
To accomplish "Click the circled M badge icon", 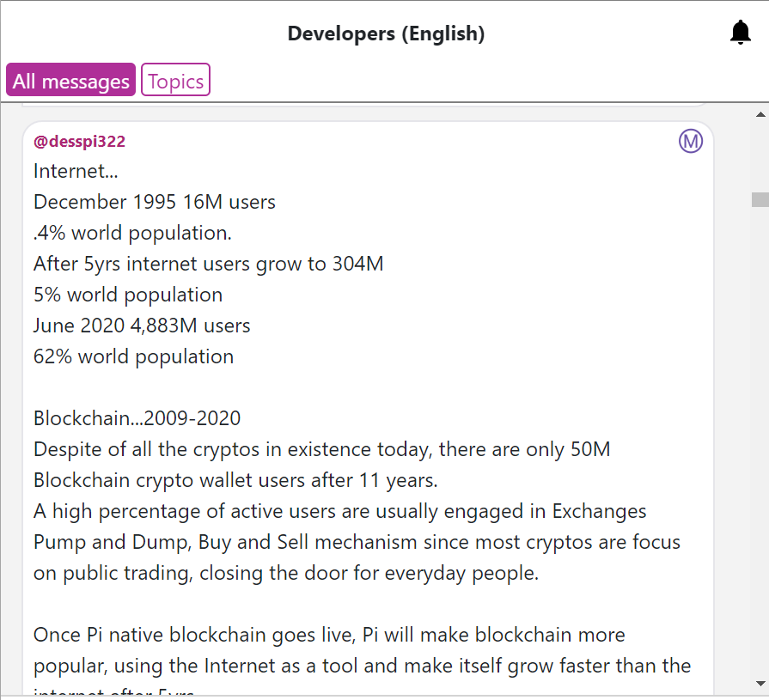I will click(691, 141).
